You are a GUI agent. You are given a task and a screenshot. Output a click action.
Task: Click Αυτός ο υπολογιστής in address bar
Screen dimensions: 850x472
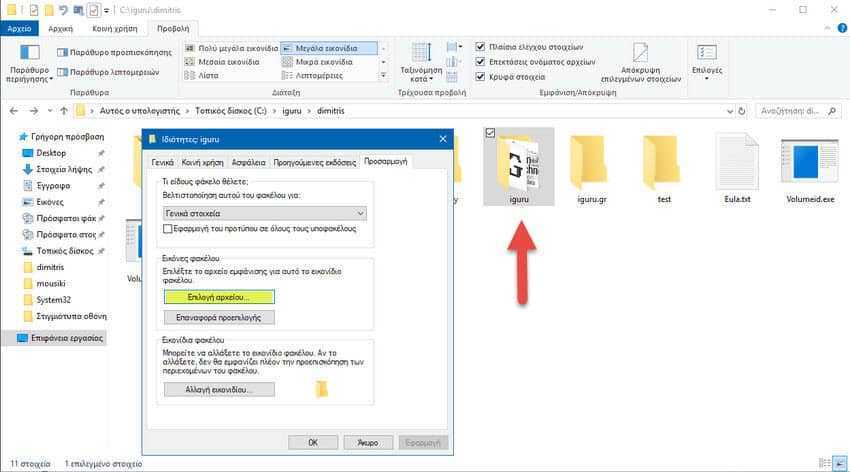tap(139, 111)
